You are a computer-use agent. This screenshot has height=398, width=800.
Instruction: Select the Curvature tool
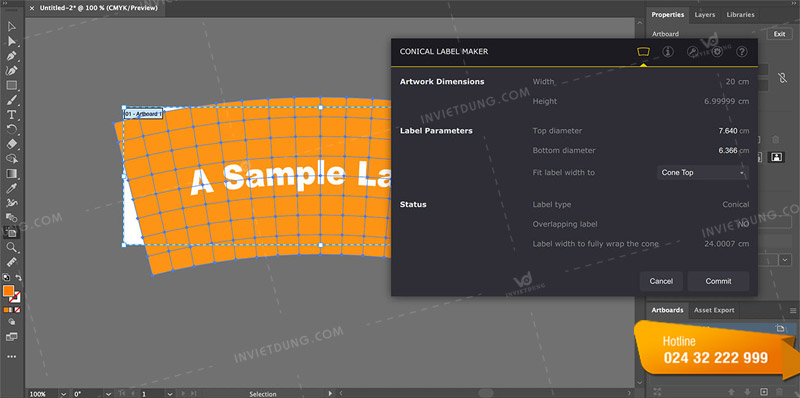(x=12, y=70)
